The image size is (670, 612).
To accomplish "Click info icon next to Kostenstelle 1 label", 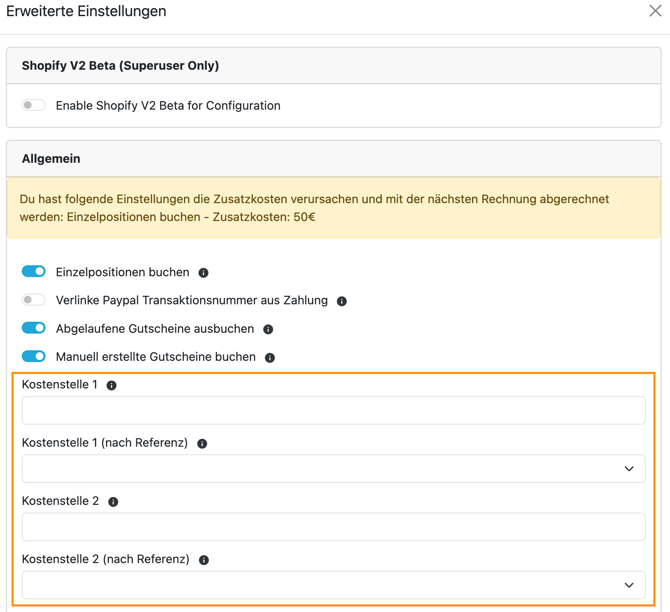I will click(x=112, y=385).
